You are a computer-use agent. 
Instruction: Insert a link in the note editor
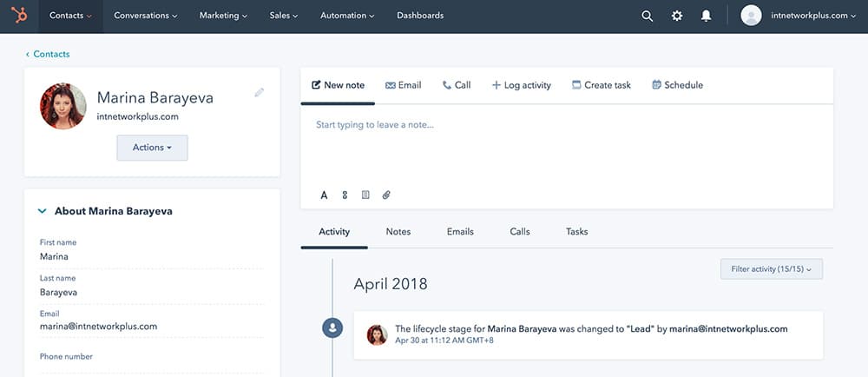coord(345,195)
